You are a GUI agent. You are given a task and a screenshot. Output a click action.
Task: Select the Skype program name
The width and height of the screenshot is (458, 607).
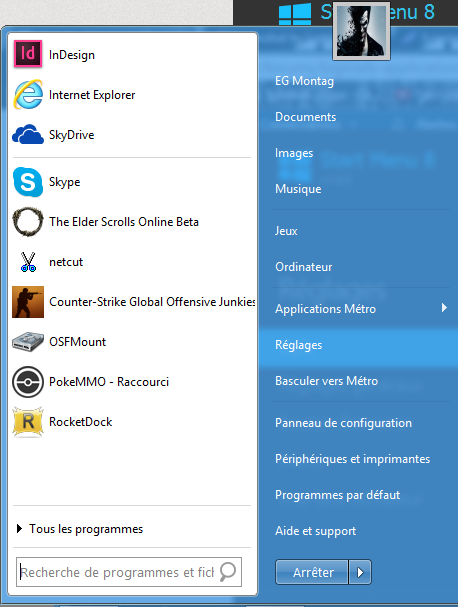pyautogui.click(x=64, y=182)
